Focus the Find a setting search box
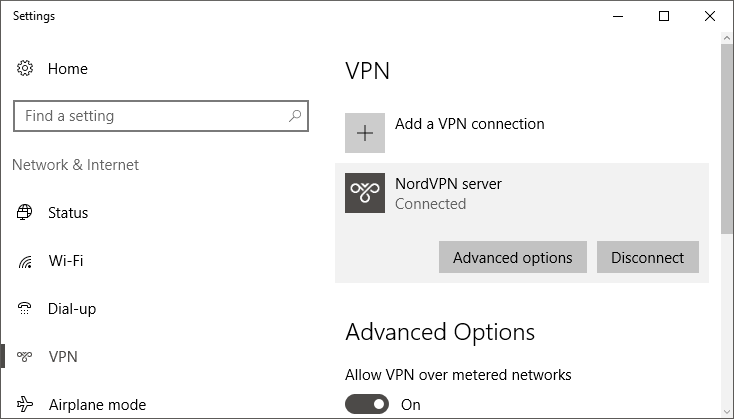Image resolution: width=734 pixels, height=419 pixels. [x=161, y=116]
